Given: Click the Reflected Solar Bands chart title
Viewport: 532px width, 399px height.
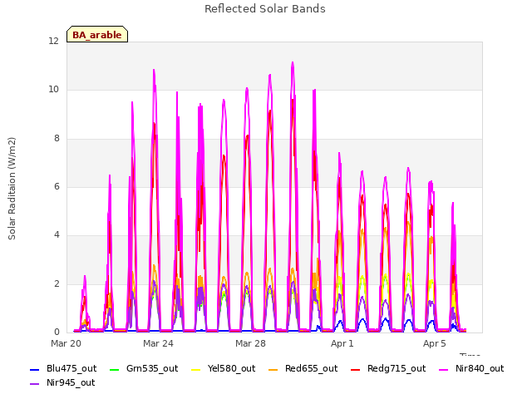Looking at the screenshot, I should pos(265,9).
